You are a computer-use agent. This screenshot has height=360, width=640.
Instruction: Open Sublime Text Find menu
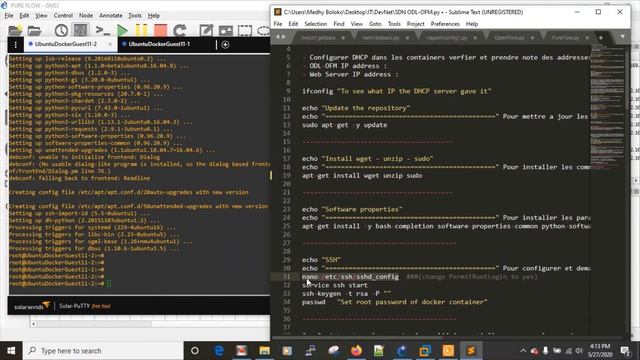tap(339, 24)
